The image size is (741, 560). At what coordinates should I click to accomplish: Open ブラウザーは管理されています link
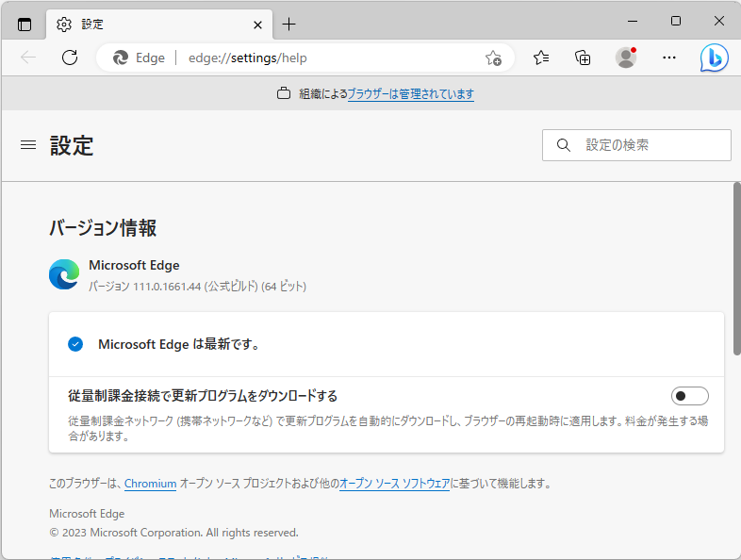(x=411, y=94)
